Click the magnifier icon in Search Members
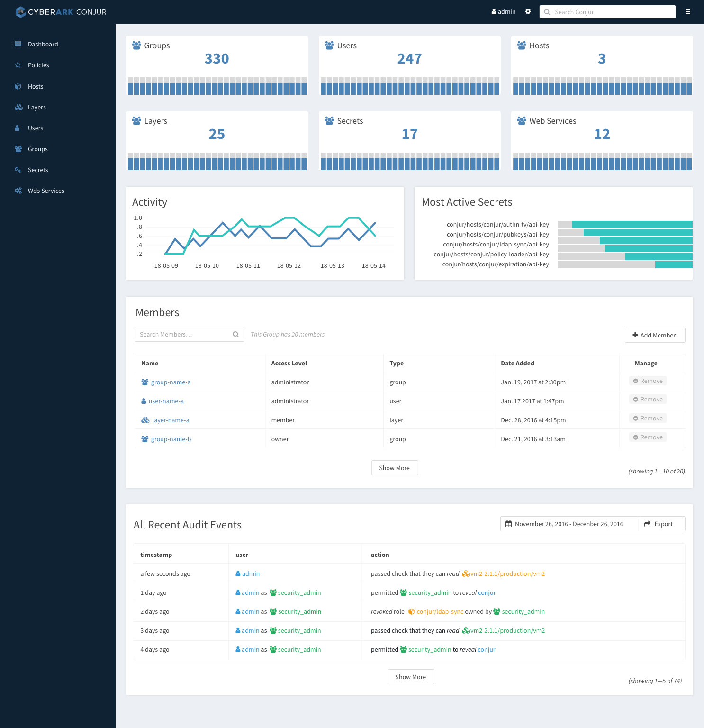Image resolution: width=704 pixels, height=728 pixels. (236, 335)
